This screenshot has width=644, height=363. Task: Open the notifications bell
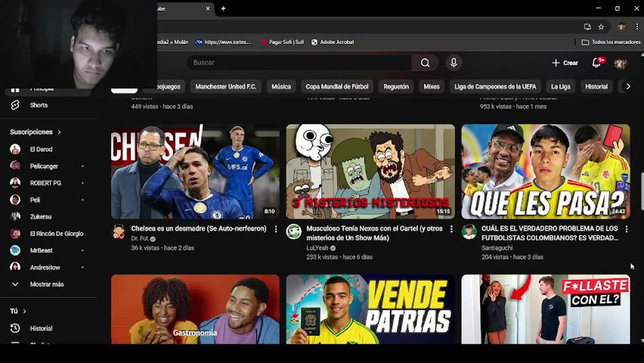[x=597, y=63]
